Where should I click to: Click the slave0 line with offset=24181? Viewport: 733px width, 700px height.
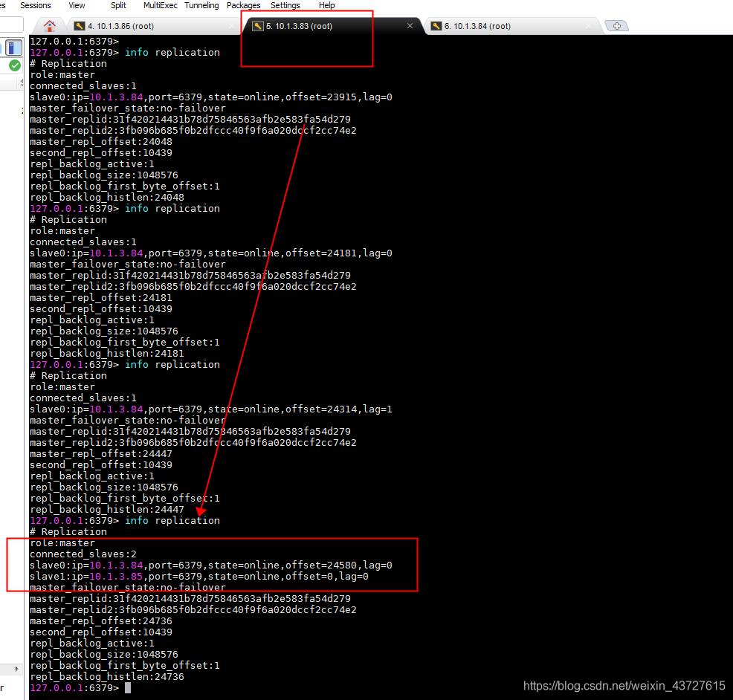coord(211,253)
